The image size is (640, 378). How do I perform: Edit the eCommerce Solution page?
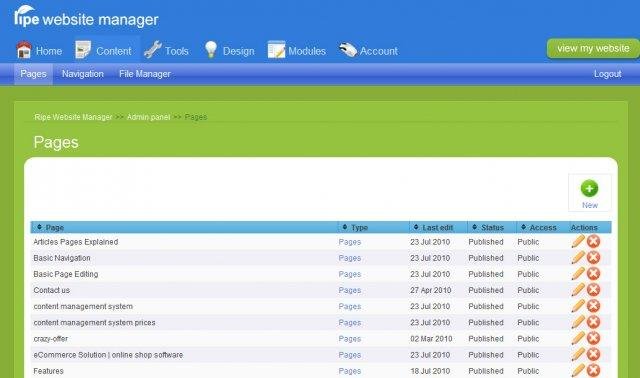[578, 354]
